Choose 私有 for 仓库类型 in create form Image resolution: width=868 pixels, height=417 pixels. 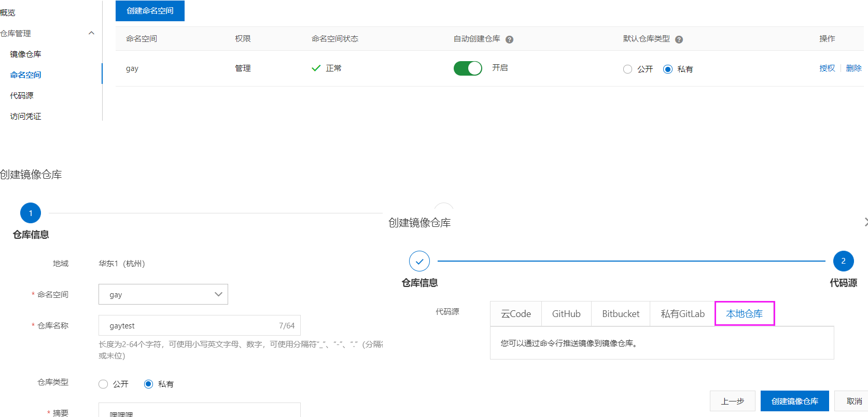(148, 384)
